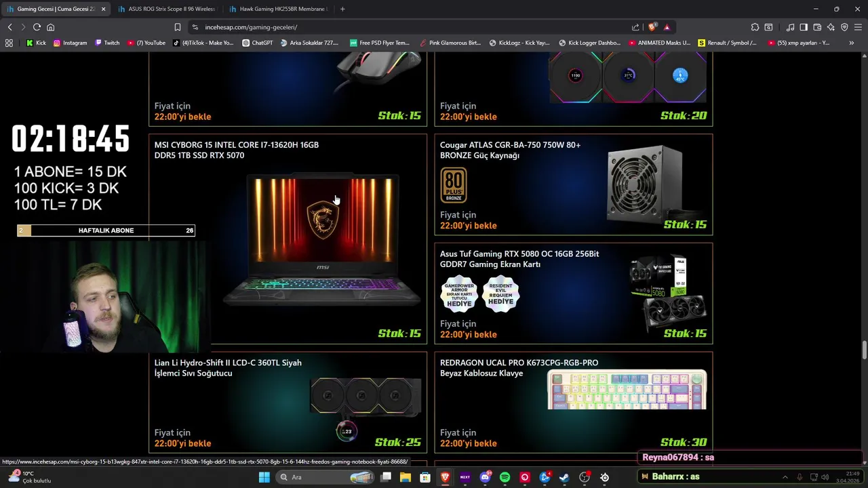Open the weather widget showing 10°C
The height and width of the screenshot is (488, 868).
point(31,477)
